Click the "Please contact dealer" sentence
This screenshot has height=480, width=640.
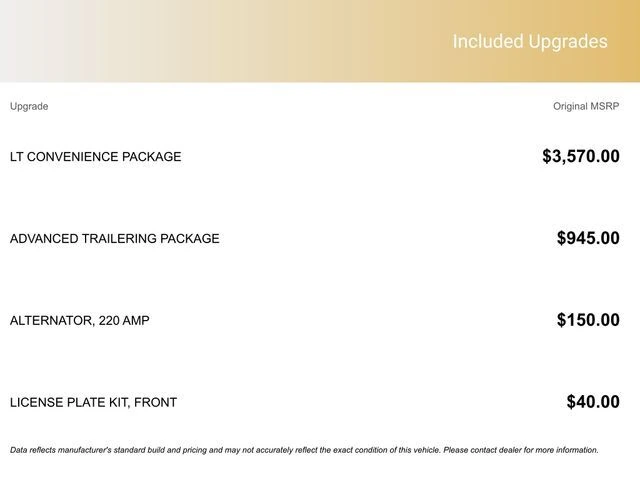click(x=522, y=450)
